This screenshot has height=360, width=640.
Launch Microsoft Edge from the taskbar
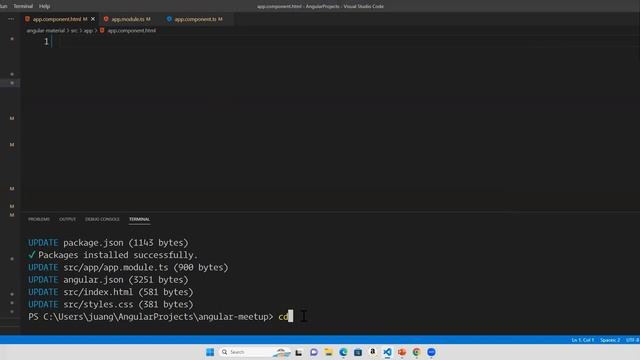click(343, 352)
